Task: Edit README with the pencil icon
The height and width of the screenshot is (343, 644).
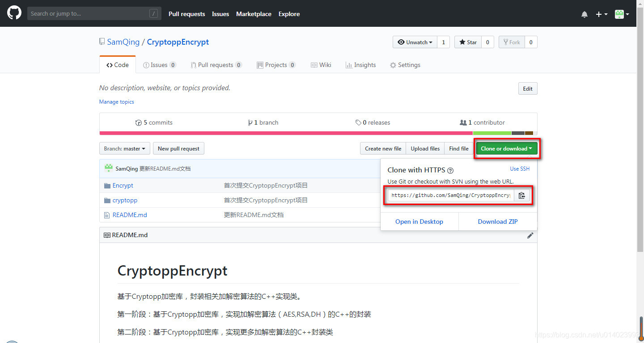Action: click(x=530, y=235)
